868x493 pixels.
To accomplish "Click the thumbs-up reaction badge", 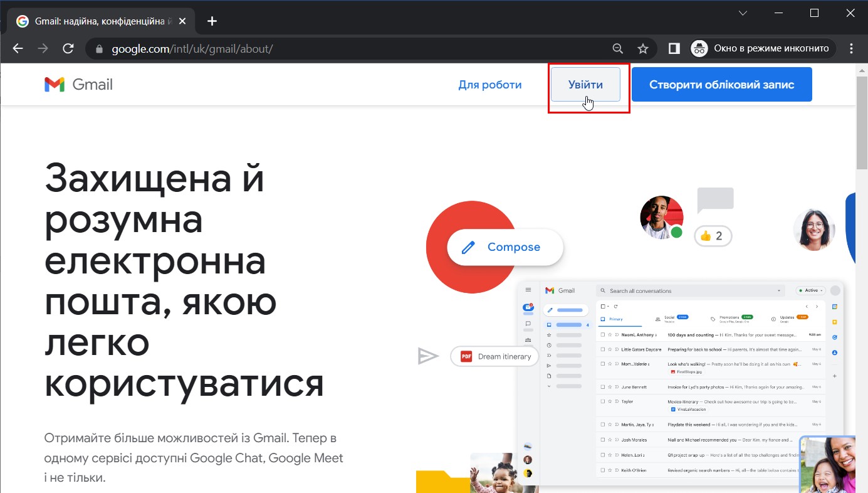I will [x=713, y=236].
